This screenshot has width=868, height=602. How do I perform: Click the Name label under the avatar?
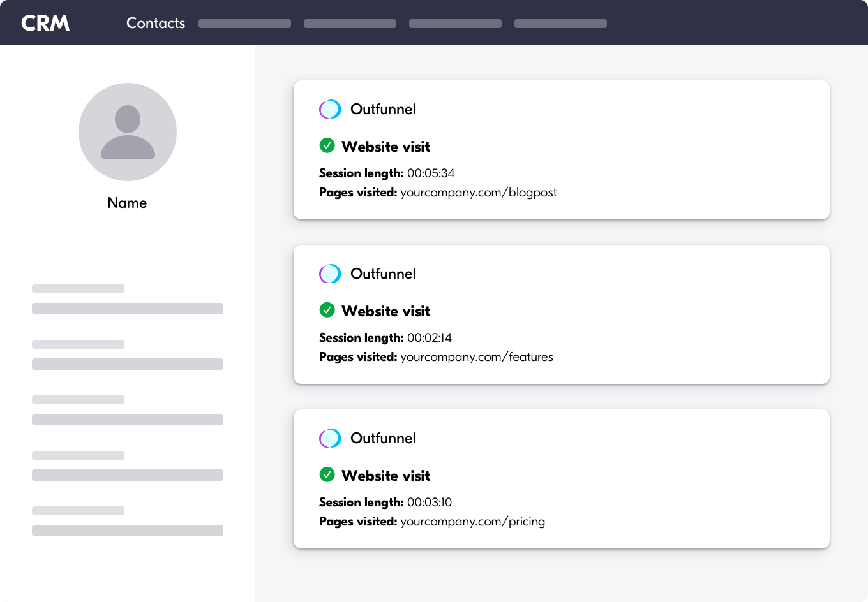tap(127, 203)
